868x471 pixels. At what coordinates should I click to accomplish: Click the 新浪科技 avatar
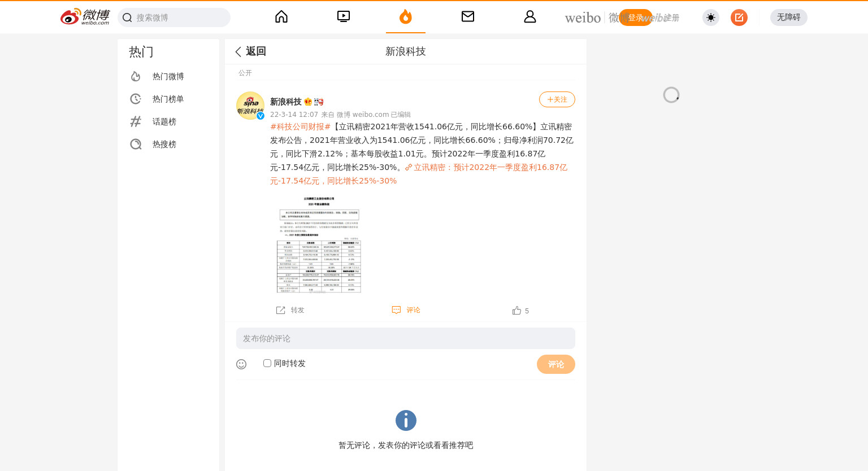(x=250, y=106)
